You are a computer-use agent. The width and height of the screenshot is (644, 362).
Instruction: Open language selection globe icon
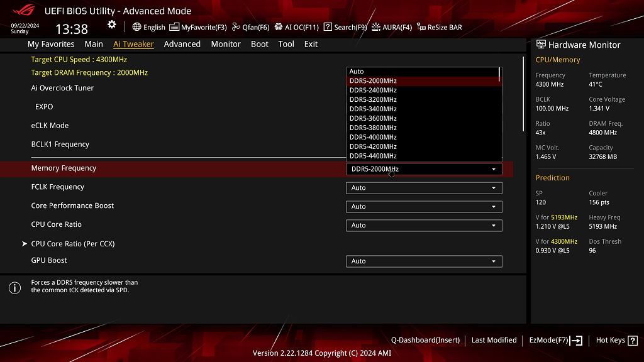(x=136, y=27)
